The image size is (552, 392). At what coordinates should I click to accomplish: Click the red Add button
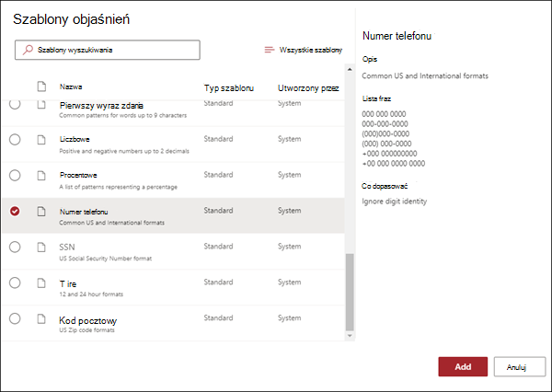[463, 366]
